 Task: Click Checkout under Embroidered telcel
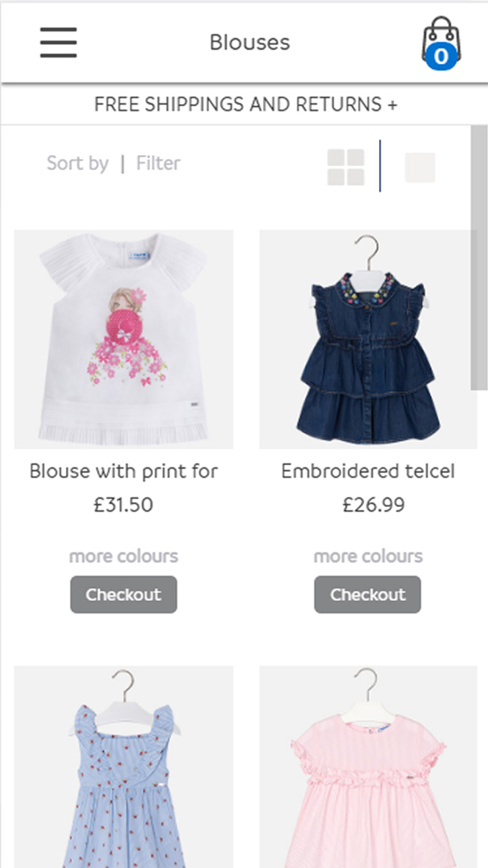coord(367,594)
